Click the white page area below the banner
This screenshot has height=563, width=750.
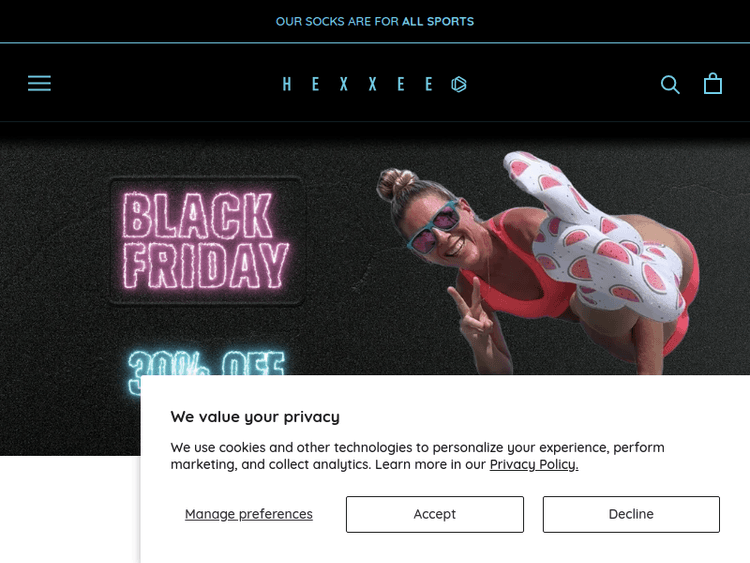pos(69,509)
